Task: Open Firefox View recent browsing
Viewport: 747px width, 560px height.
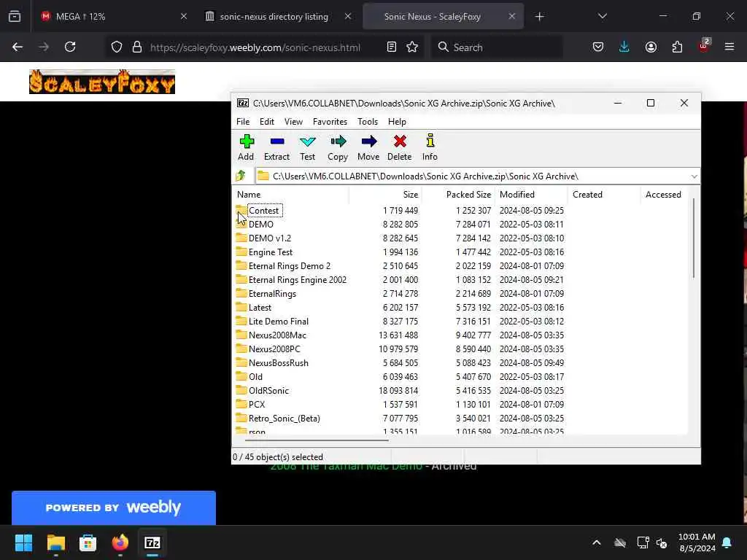Action: [x=15, y=16]
